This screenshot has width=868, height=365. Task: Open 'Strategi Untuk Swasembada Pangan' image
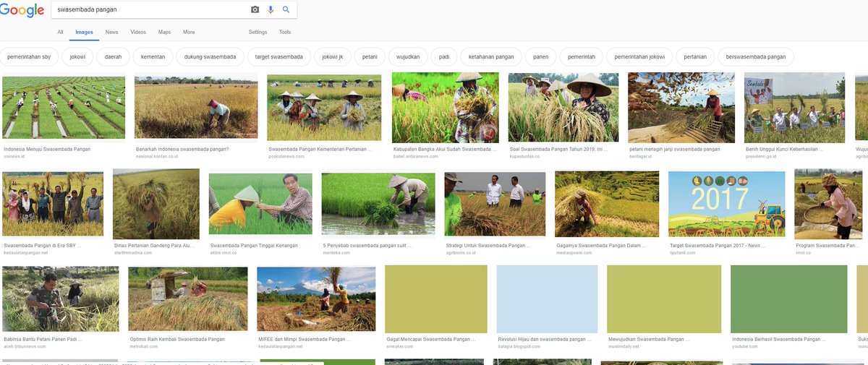495,204
